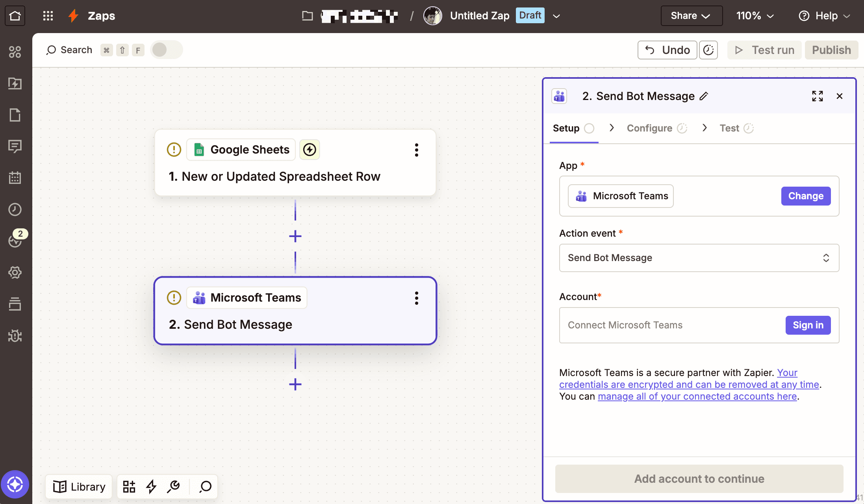
Task: Open the four-circles sidebar icon
Action: click(x=15, y=52)
